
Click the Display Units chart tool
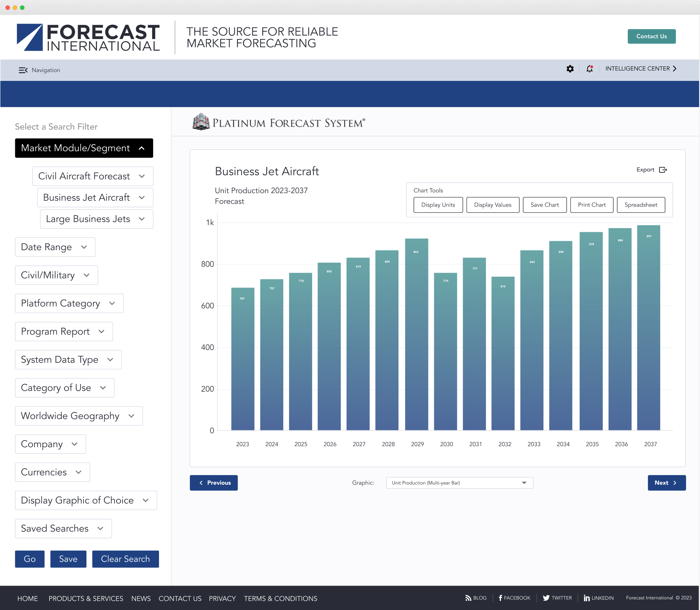click(438, 205)
